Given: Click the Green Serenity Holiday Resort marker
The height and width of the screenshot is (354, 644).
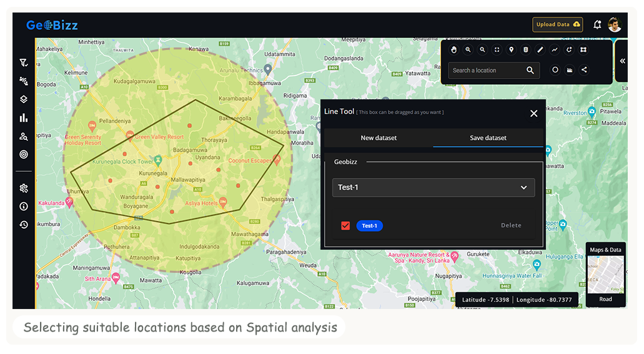Looking at the screenshot, I should [x=92, y=125].
